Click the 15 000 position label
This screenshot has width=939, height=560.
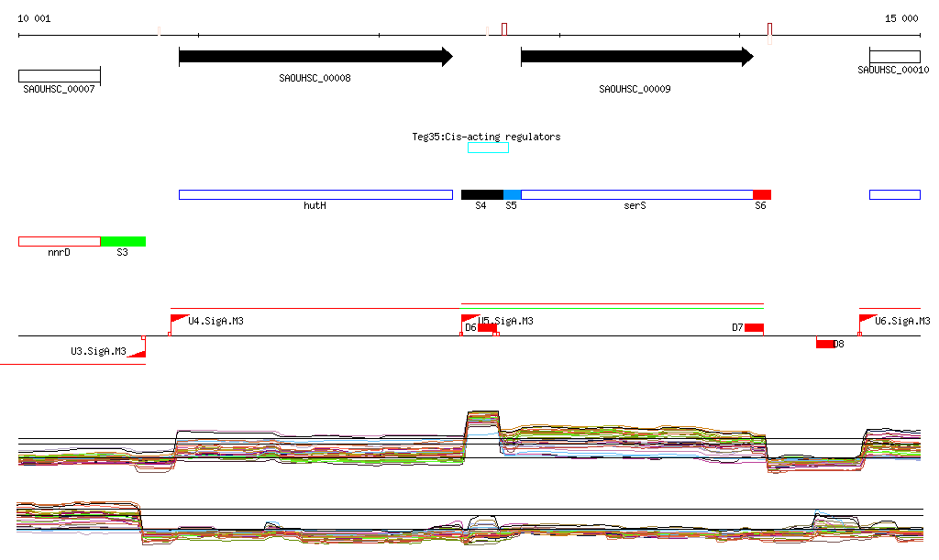(x=900, y=18)
